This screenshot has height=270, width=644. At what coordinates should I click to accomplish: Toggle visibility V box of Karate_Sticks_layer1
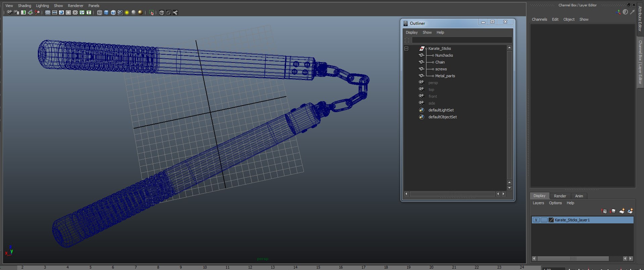536,220
